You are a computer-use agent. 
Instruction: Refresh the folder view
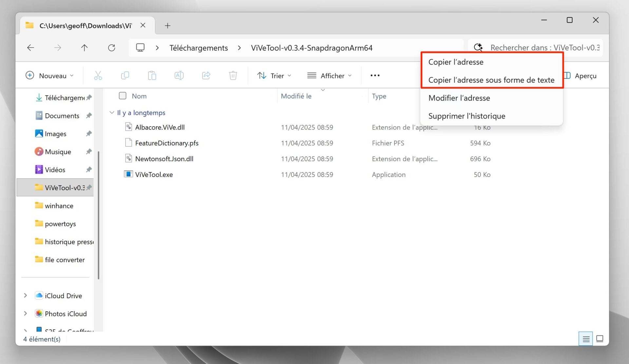(112, 48)
